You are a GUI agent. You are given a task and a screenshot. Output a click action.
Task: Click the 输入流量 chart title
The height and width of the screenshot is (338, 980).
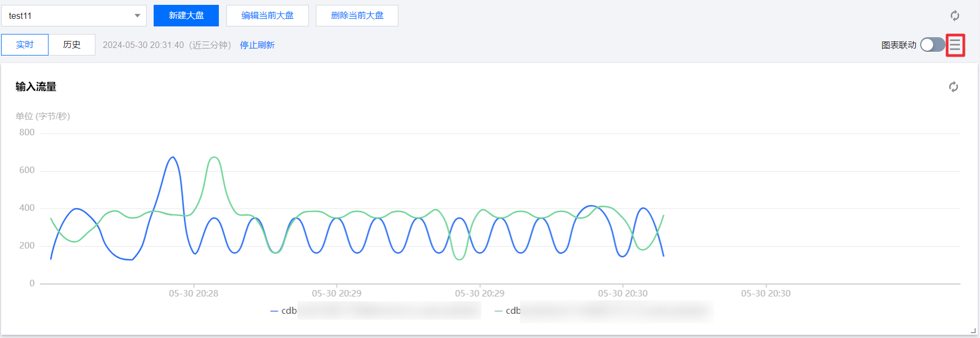36,87
